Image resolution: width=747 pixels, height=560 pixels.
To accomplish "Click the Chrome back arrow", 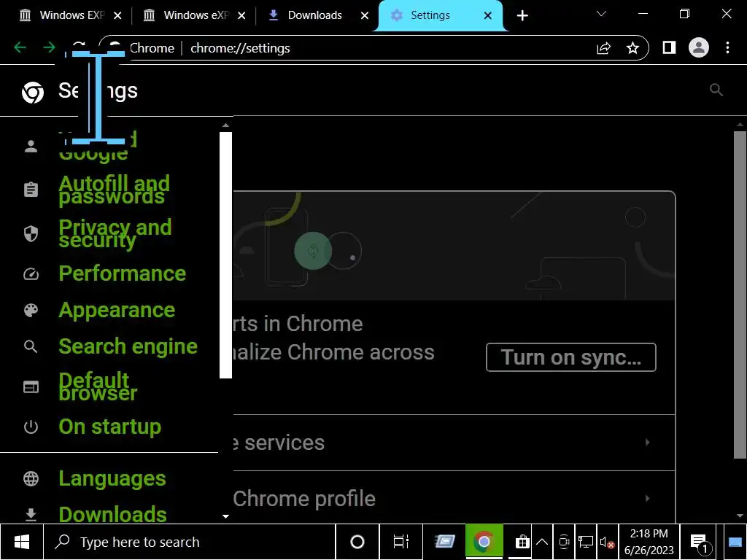I will click(x=20, y=47).
